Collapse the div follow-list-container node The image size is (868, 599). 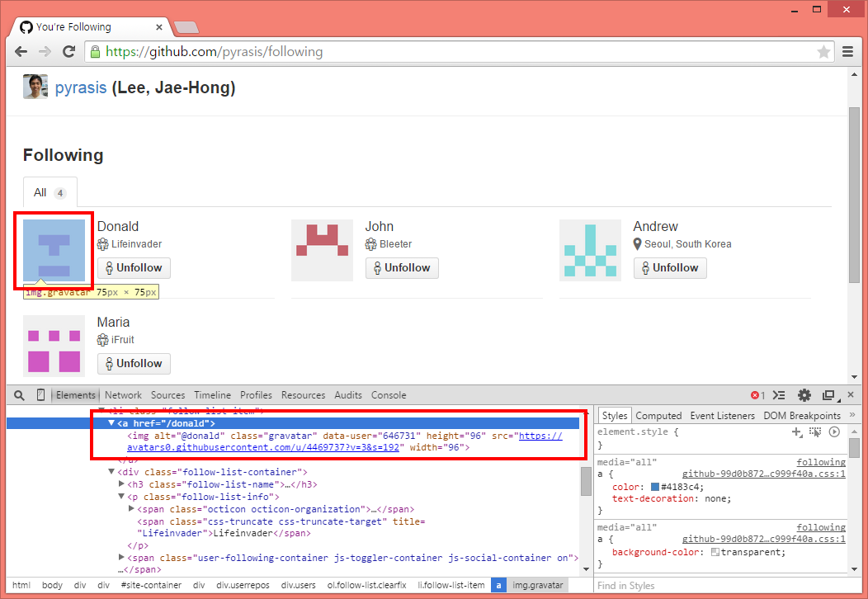click(111, 472)
